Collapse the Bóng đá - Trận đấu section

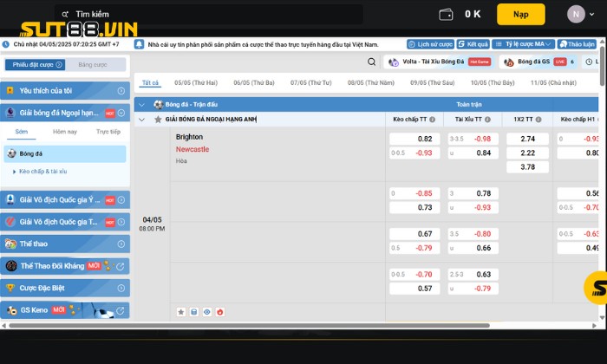(x=142, y=104)
